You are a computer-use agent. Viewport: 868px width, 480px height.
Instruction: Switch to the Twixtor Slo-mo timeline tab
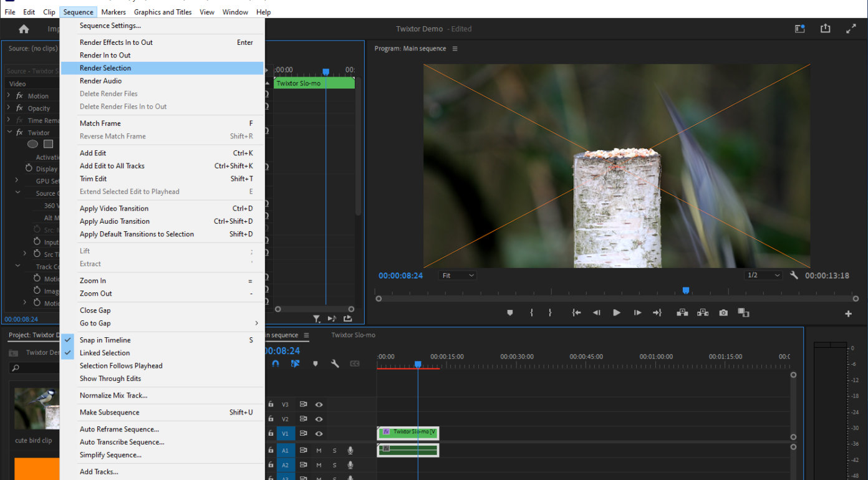point(352,335)
